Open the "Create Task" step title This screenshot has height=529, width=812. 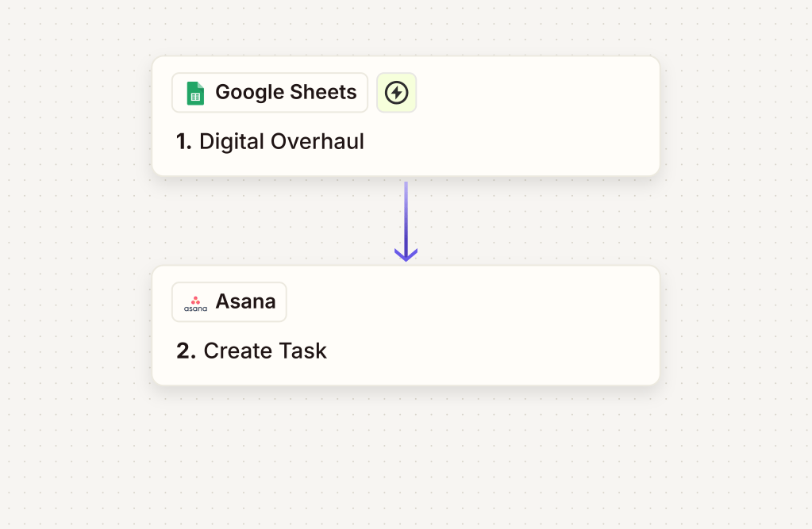[x=265, y=351]
